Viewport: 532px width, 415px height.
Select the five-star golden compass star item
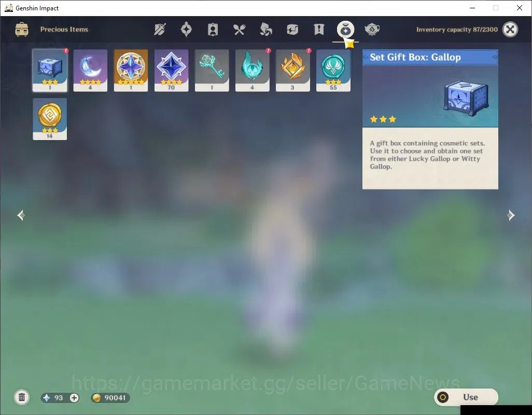click(131, 70)
